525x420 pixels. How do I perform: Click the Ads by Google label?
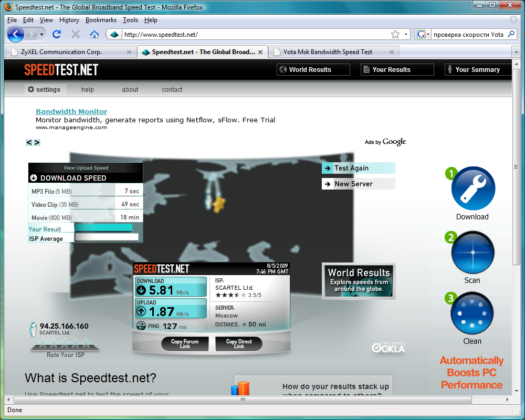(385, 142)
